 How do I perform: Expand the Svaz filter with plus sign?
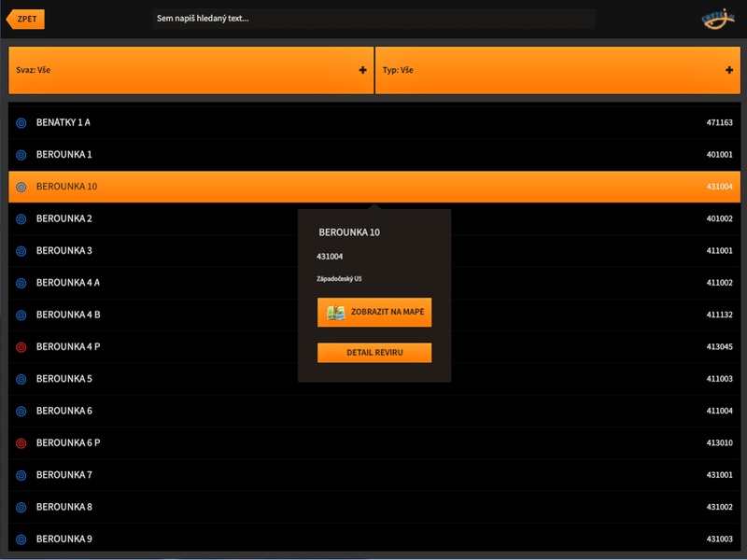[x=362, y=70]
